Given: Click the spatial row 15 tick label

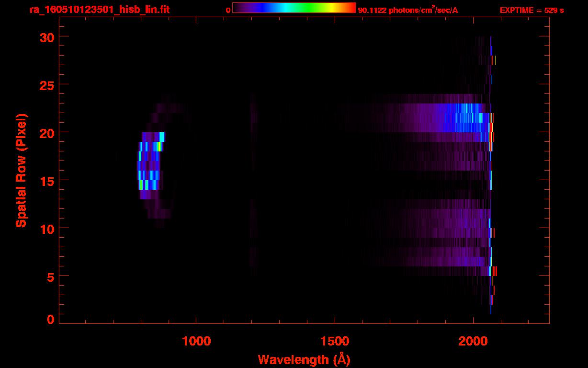Looking at the screenshot, I should [x=47, y=181].
